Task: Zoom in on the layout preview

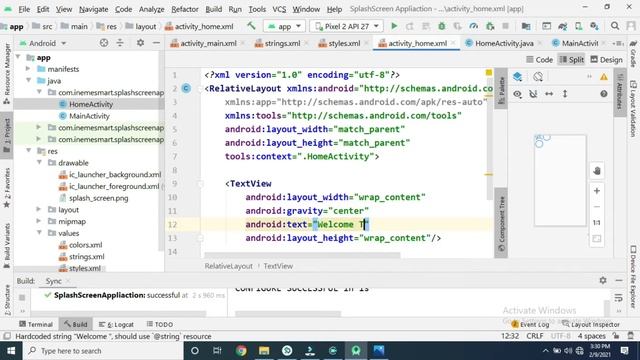Action: click(597, 191)
